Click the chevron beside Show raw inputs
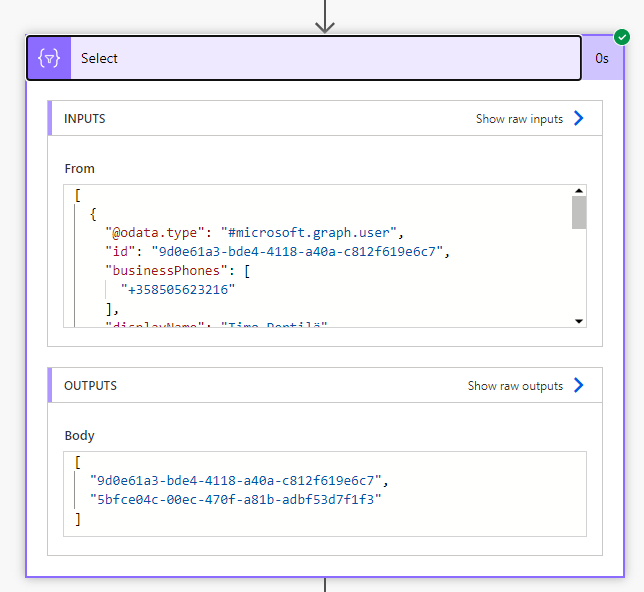The width and height of the screenshot is (644, 592). pos(579,119)
